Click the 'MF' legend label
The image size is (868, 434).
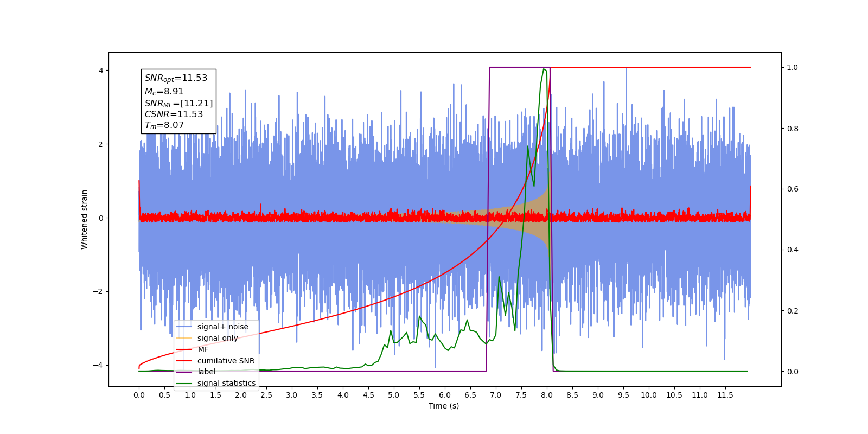coord(203,349)
